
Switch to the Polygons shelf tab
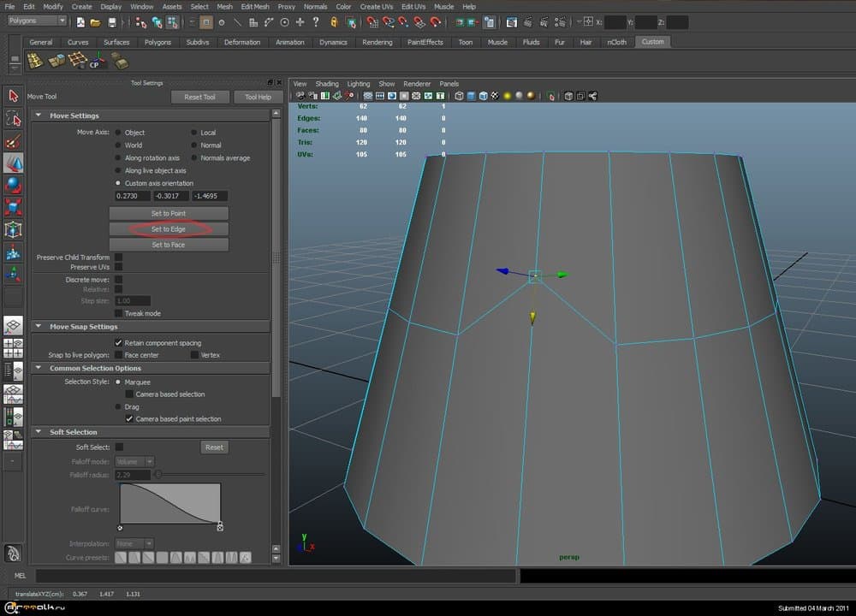tap(158, 42)
